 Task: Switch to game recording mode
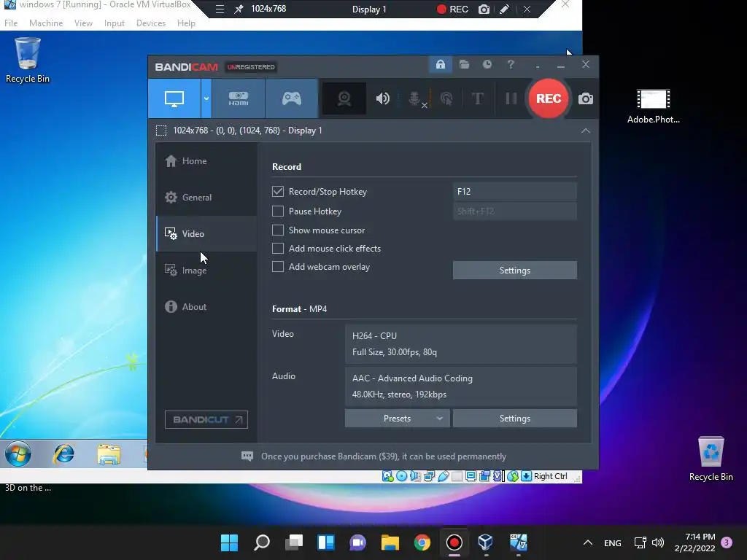click(292, 98)
